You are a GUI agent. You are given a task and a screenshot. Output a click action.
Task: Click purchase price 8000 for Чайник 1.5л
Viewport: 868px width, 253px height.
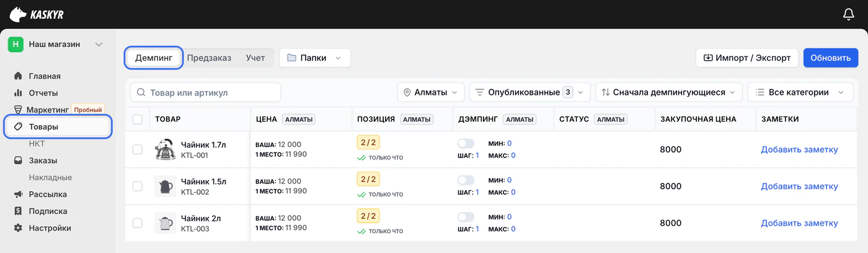pos(670,186)
